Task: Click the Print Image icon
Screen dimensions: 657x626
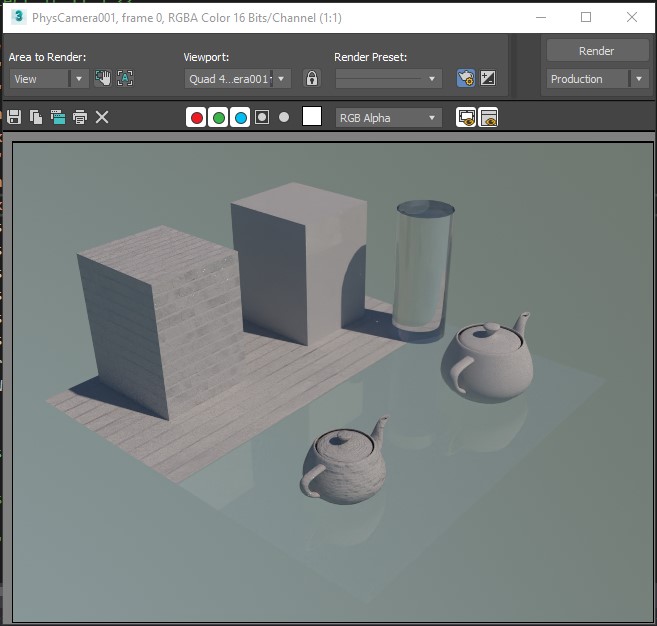Action: tap(80, 117)
